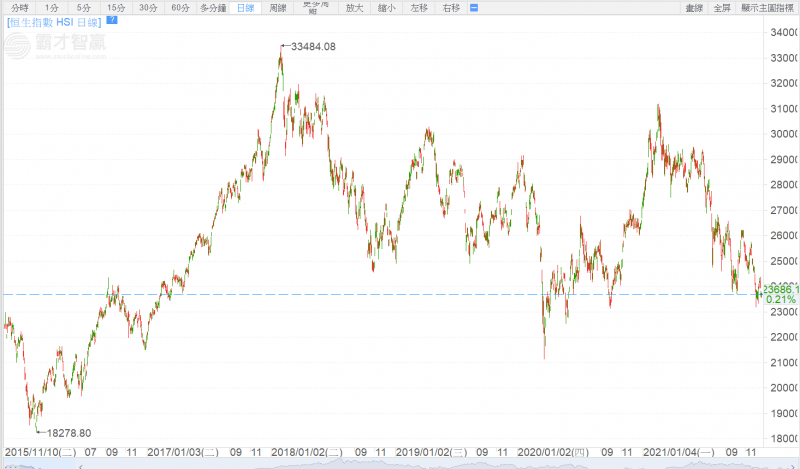Activate the 畫線 drawing line tool

(694, 8)
